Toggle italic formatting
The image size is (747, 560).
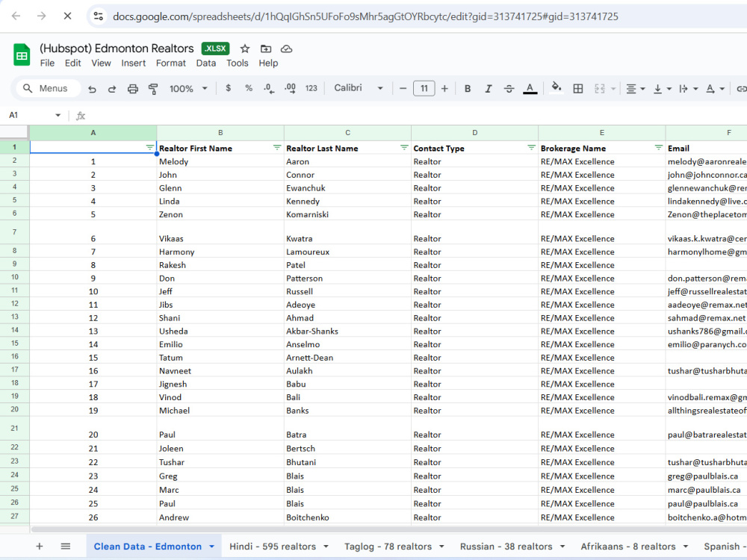489,89
